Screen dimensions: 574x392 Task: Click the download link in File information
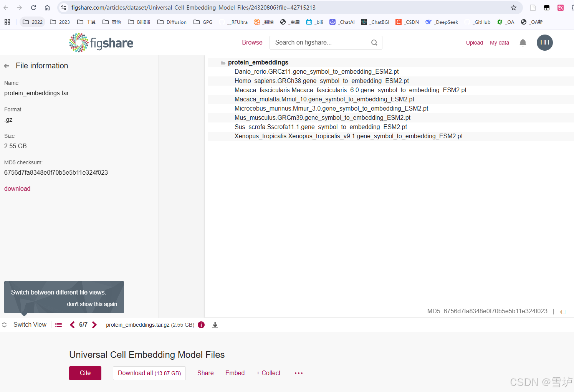[17, 189]
